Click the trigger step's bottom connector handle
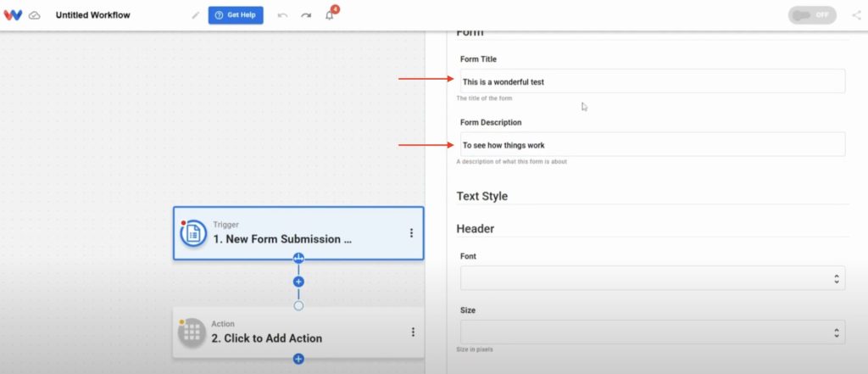The height and width of the screenshot is (374, 868). coord(298,258)
